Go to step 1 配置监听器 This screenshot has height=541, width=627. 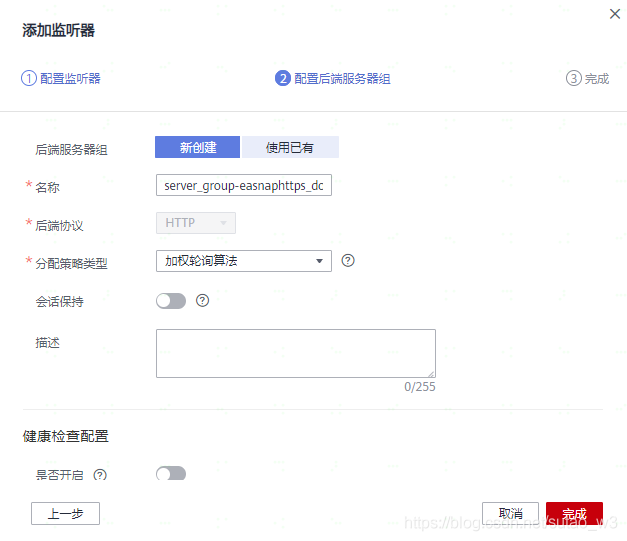click(61, 78)
